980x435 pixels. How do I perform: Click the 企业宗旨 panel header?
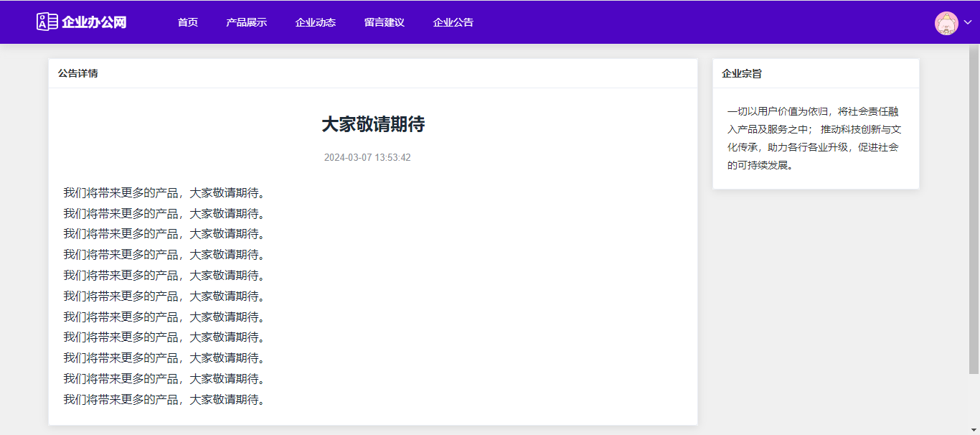[x=742, y=73]
